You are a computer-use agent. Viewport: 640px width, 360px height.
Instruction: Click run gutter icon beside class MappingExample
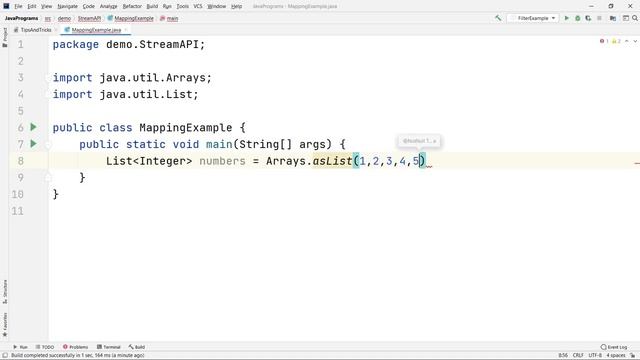pos(33,127)
